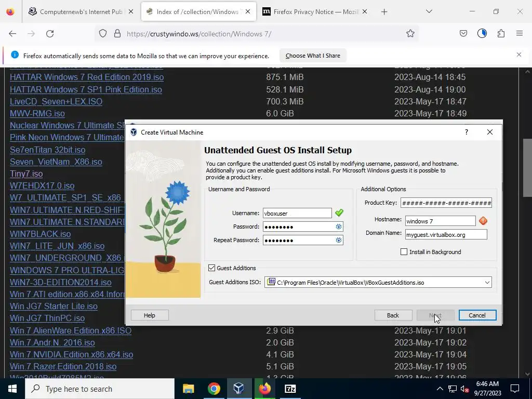Image resolution: width=532 pixels, height=399 pixels.
Task: Dismiss the Firefox data notification bar
Action: 519,55
